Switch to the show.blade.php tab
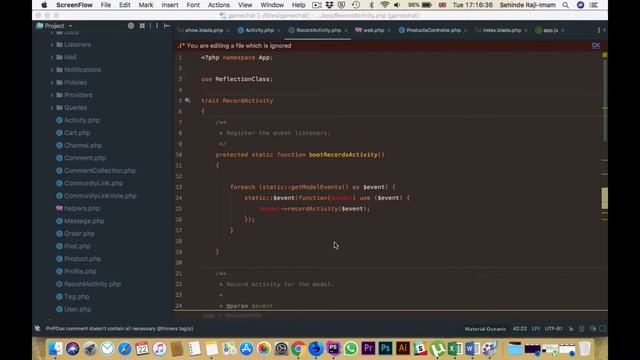The height and width of the screenshot is (360, 640). click(x=204, y=30)
